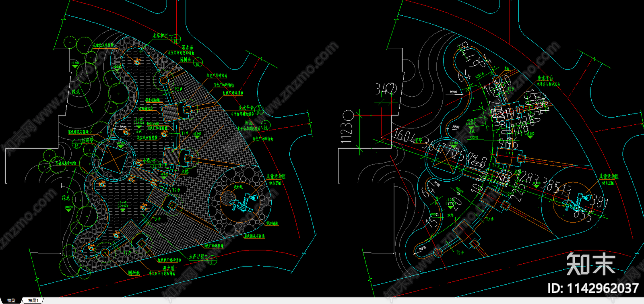Select the 亲水平台 label in paving plan
Screen dimensions: 644x304
[246, 108]
